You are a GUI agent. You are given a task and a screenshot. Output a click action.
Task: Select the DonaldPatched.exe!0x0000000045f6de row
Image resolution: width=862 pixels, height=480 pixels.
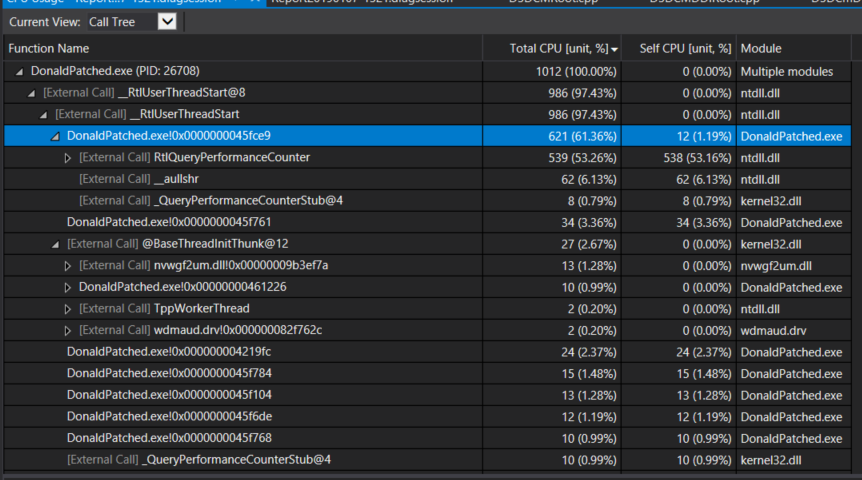[x=427, y=417]
